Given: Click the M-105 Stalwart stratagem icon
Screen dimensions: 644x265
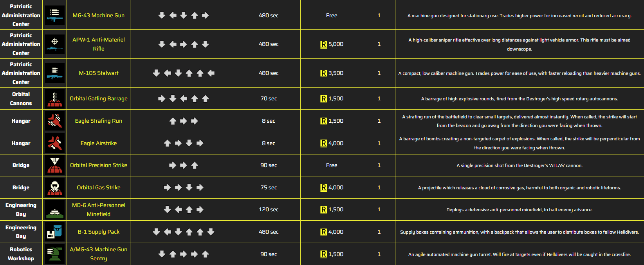Looking at the screenshot, I should (x=55, y=73).
